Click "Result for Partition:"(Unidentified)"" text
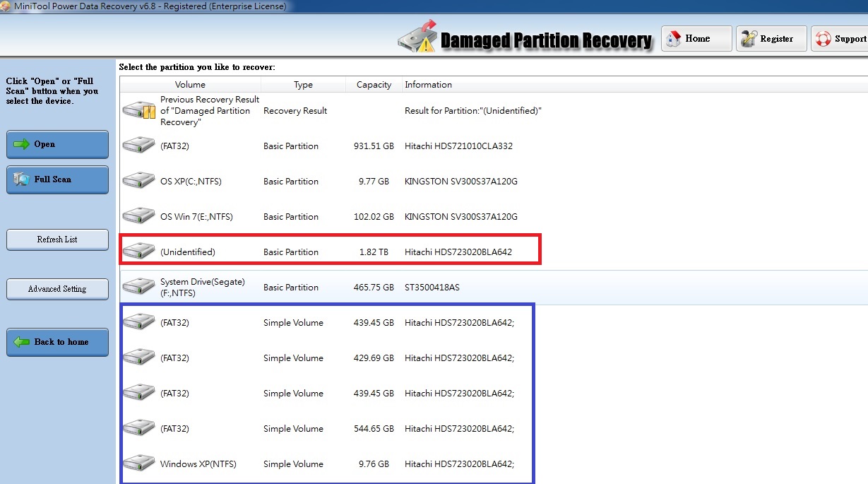Image resolution: width=868 pixels, height=484 pixels. coord(473,111)
